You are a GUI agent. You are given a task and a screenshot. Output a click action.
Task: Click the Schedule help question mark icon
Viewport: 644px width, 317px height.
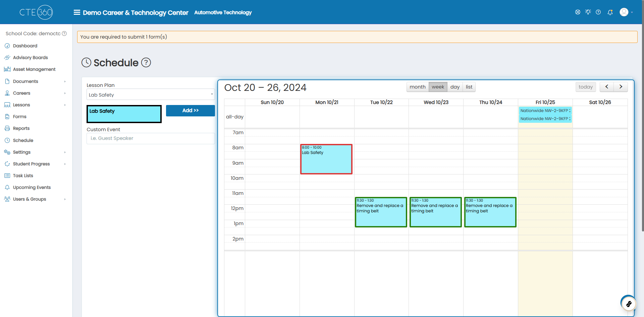(x=146, y=62)
